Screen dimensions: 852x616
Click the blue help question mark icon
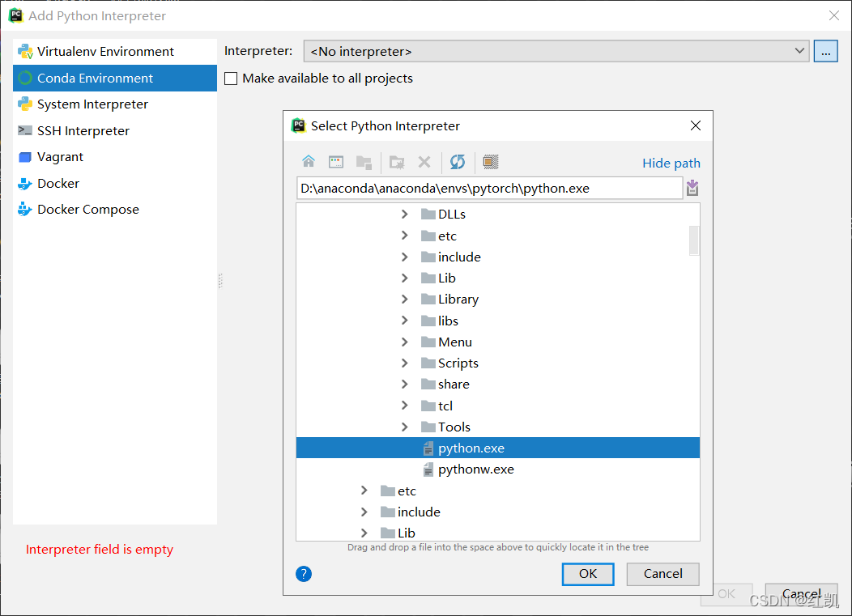304,574
